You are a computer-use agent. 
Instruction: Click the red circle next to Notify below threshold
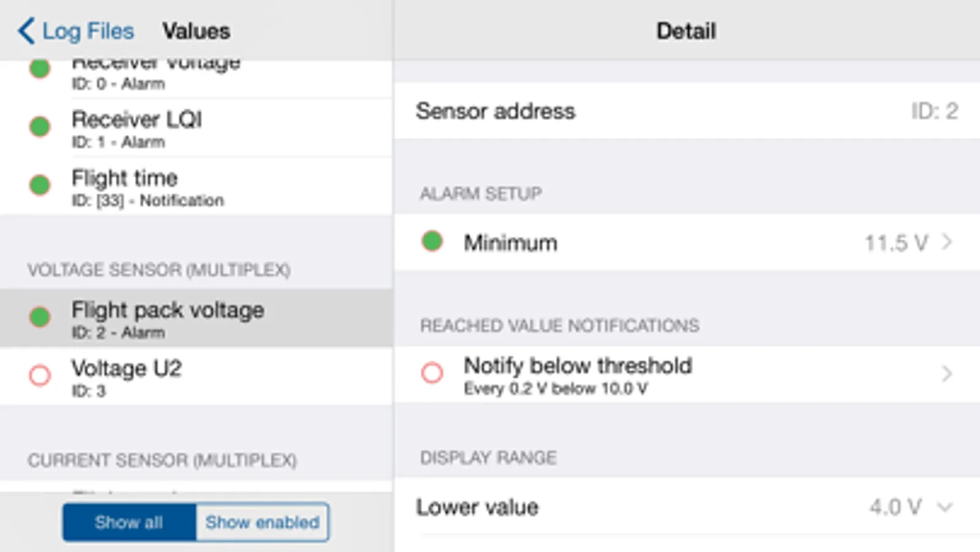tap(432, 372)
